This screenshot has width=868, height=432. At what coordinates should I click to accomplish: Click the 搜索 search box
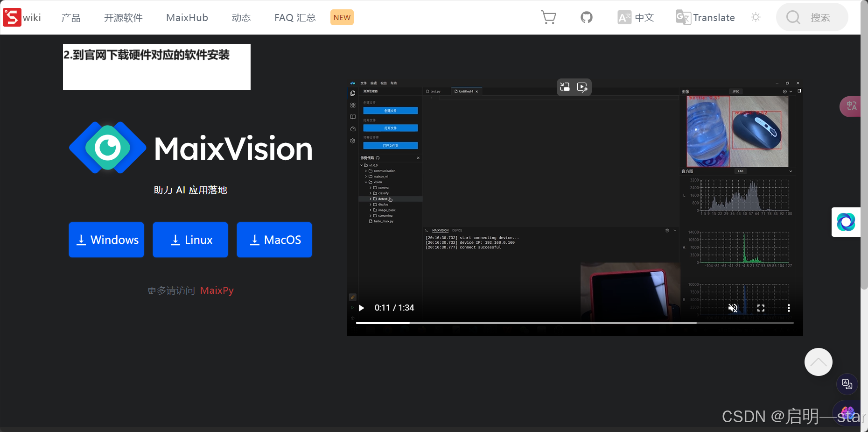click(x=812, y=17)
